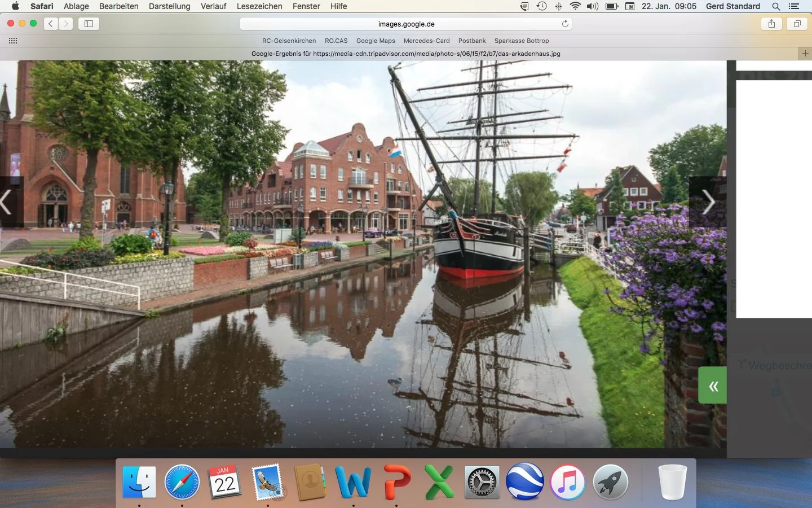The width and height of the screenshot is (812, 508).
Task: Open the Sparkasse Bottrop bookmark
Action: pos(522,41)
